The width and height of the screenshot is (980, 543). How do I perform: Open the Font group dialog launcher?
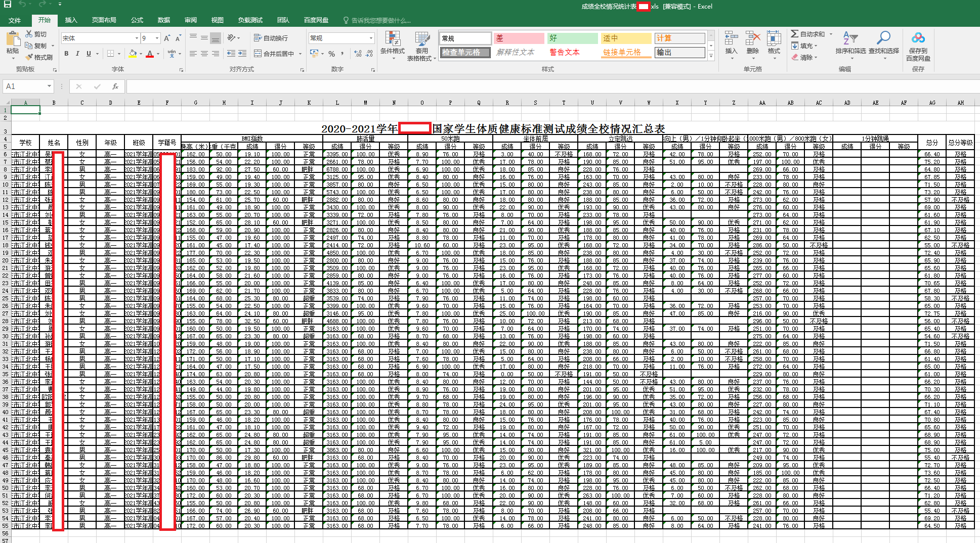tap(181, 70)
